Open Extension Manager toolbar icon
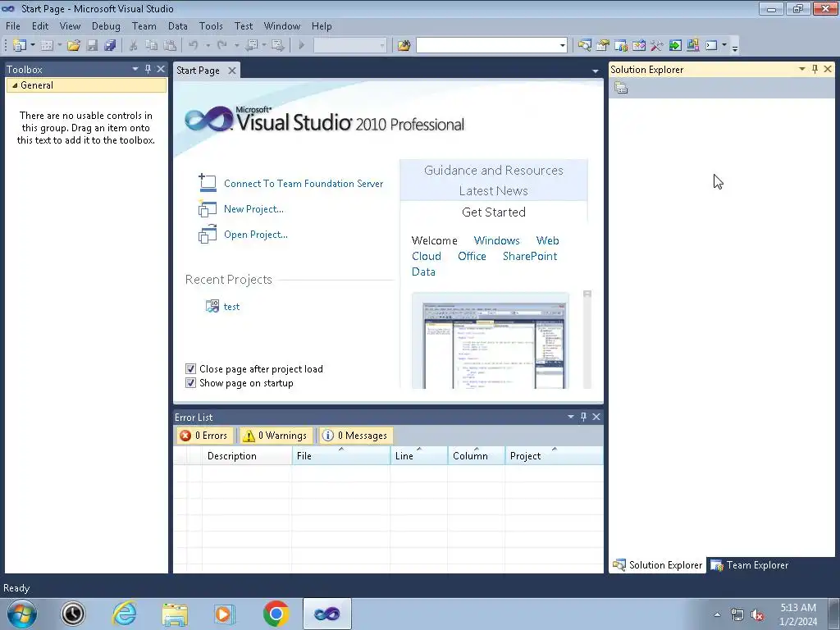The image size is (840, 630). click(x=692, y=46)
